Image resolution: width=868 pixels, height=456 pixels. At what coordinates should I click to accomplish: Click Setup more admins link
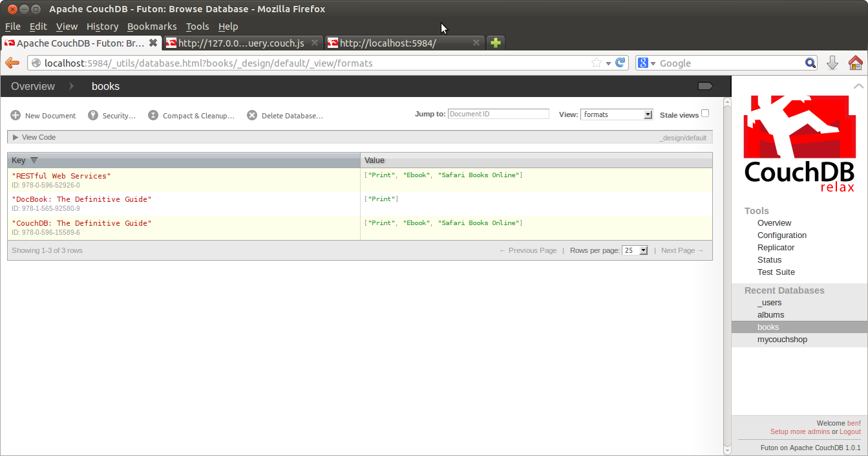click(799, 431)
